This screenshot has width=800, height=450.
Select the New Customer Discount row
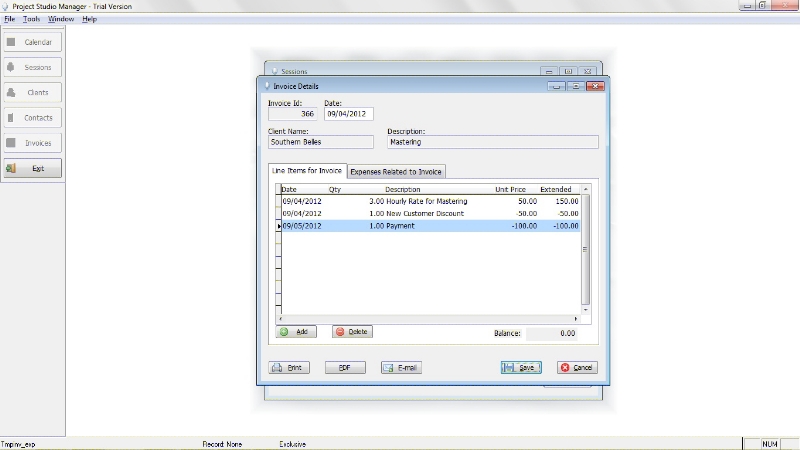coord(430,213)
